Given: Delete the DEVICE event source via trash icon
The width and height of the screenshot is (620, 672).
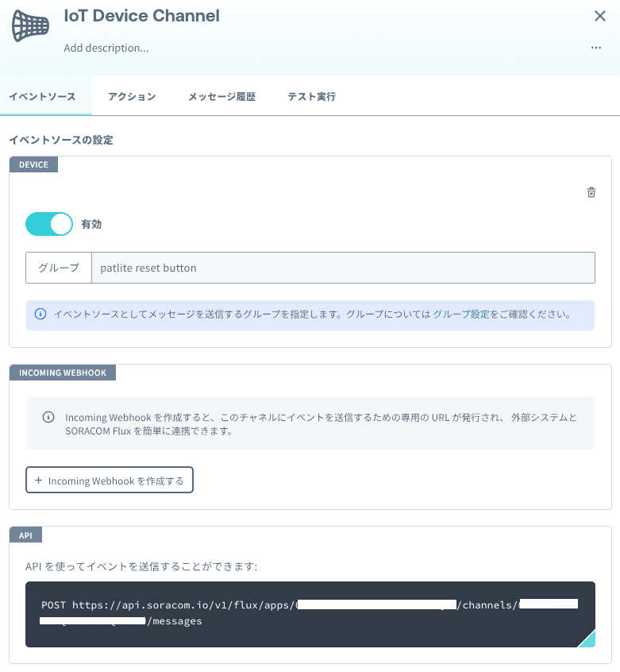Looking at the screenshot, I should pos(591,192).
